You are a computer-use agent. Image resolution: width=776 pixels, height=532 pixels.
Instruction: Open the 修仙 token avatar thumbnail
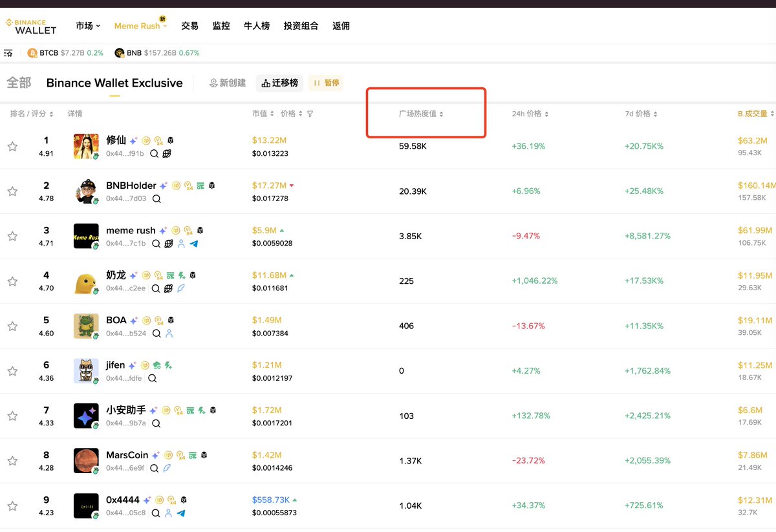coord(86,147)
